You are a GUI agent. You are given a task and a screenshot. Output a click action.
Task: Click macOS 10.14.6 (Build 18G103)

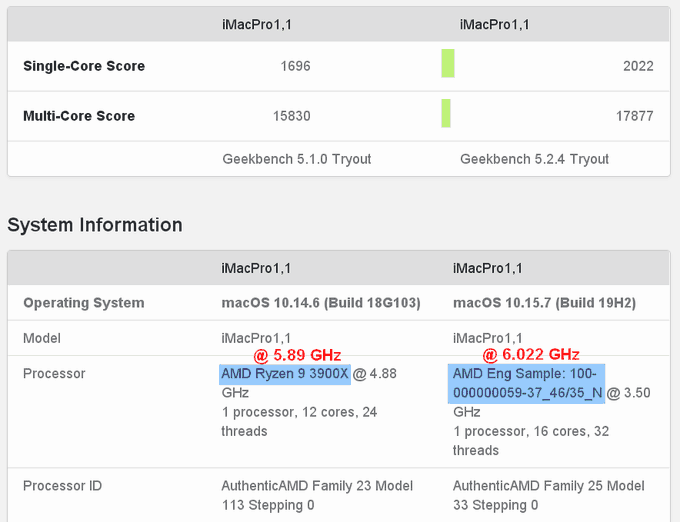[x=321, y=303]
